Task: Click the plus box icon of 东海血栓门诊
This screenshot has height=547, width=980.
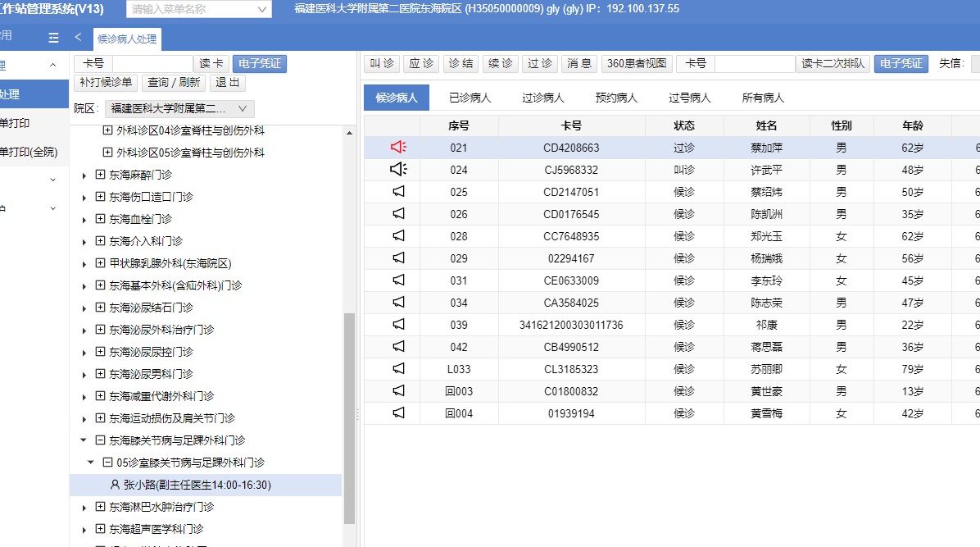Action: pyautogui.click(x=100, y=219)
